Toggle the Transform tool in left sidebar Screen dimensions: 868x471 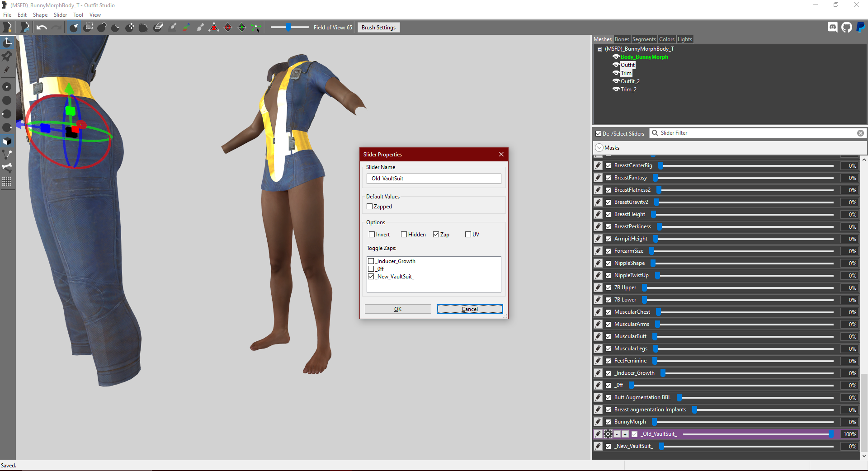7,42
